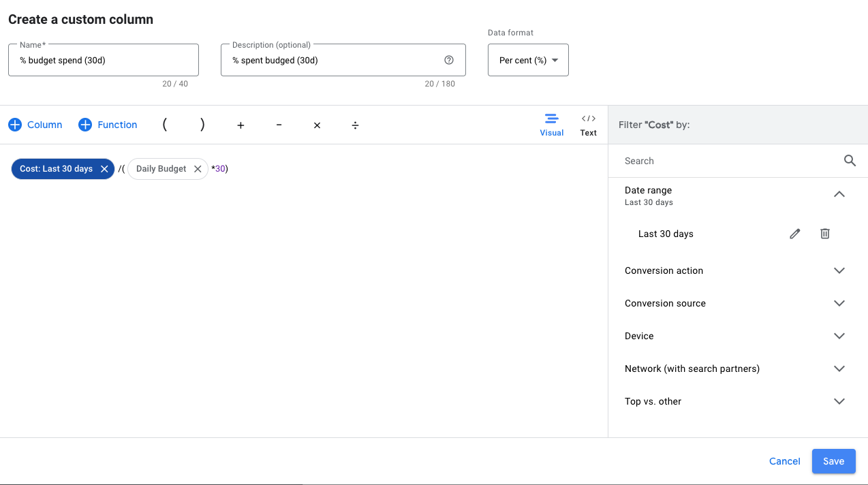Open the Data format dropdown
868x485 pixels.
tap(528, 60)
